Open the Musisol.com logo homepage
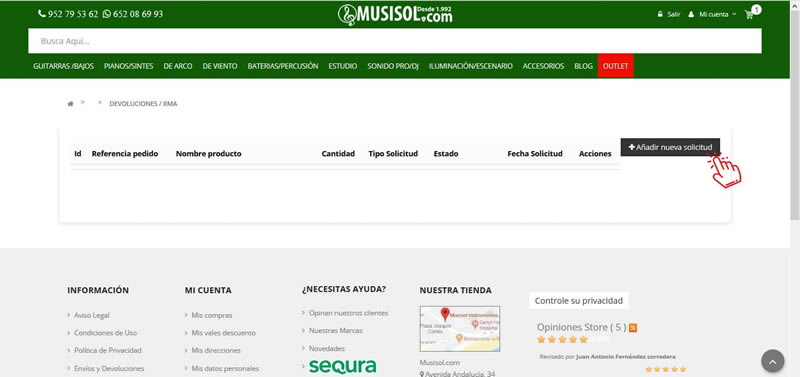Viewport: 800px width, 377px height. (395, 15)
